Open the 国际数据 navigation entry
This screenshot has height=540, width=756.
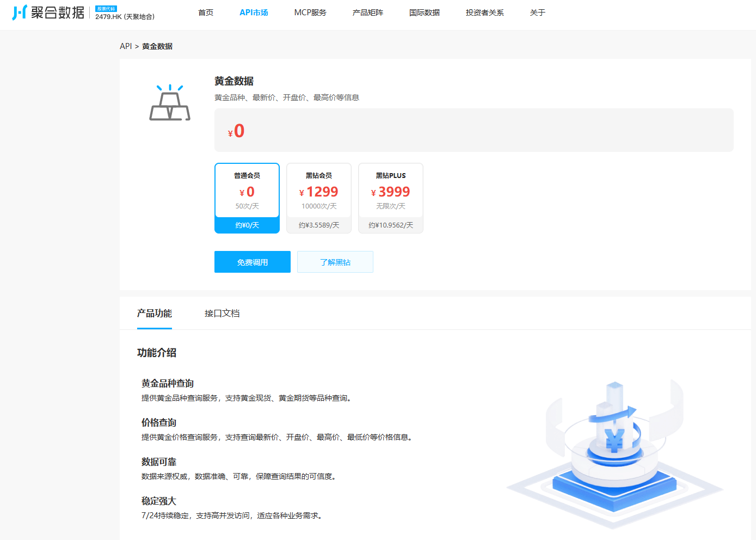(425, 12)
